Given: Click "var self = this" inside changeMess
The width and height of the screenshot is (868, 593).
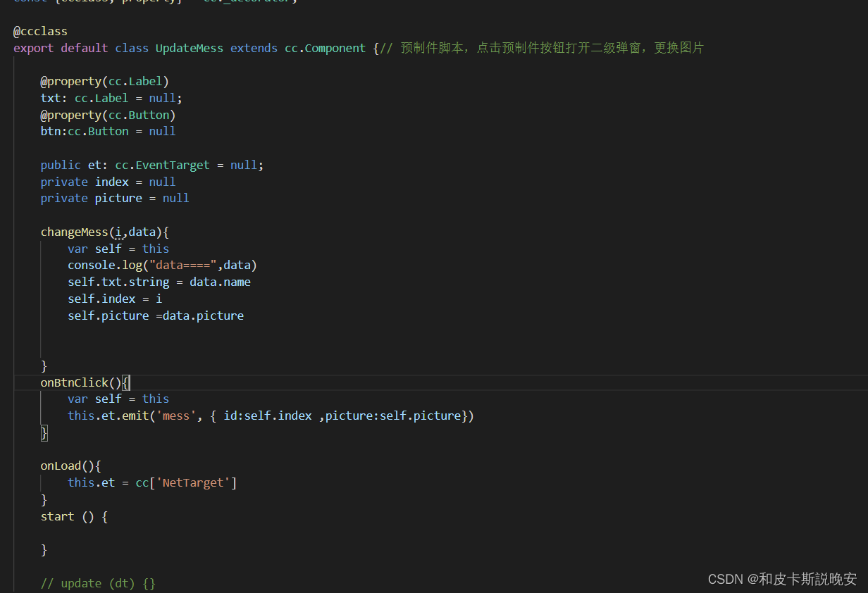Looking at the screenshot, I should coord(118,249).
